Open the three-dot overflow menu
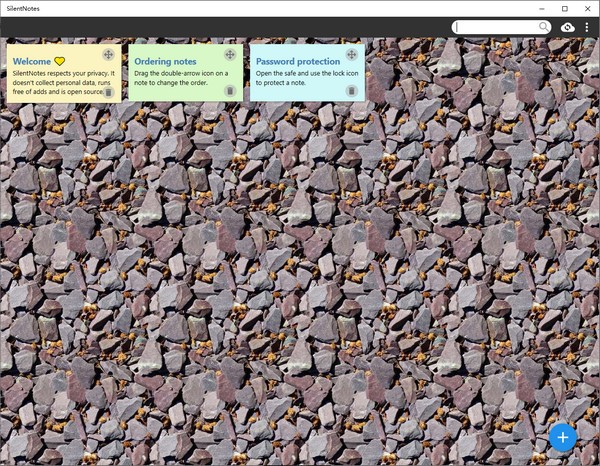Viewport: 600px width, 466px height. pyautogui.click(x=587, y=27)
